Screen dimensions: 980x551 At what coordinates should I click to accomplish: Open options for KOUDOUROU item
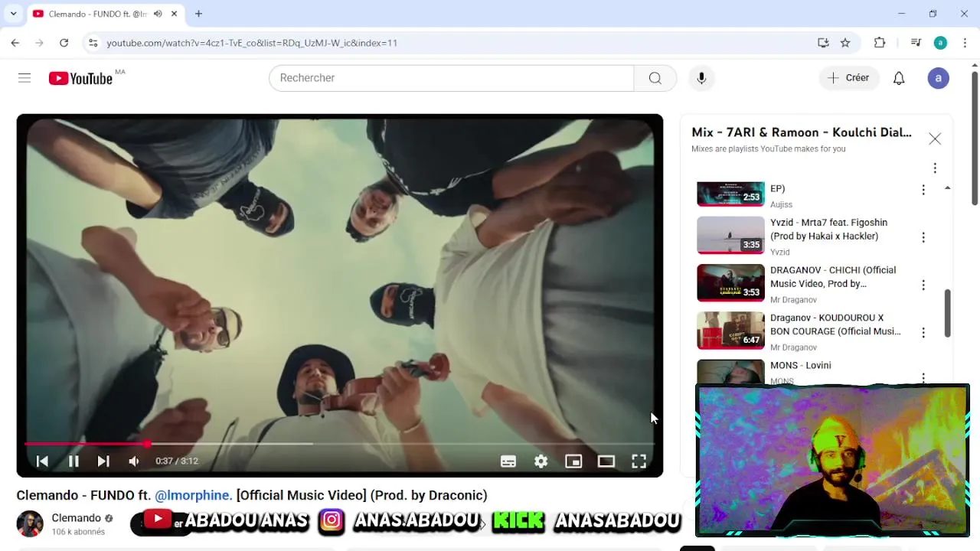(923, 332)
